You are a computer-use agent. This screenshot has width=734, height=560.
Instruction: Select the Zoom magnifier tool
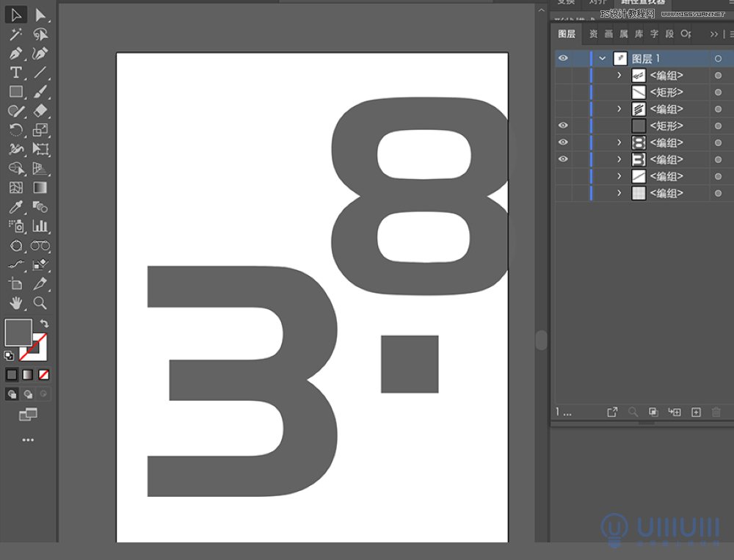pos(40,302)
